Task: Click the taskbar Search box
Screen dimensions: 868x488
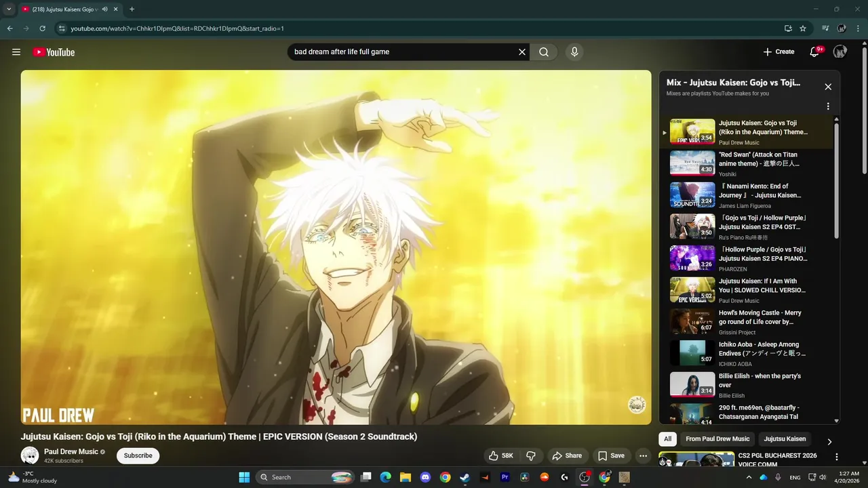Action: click(306, 477)
